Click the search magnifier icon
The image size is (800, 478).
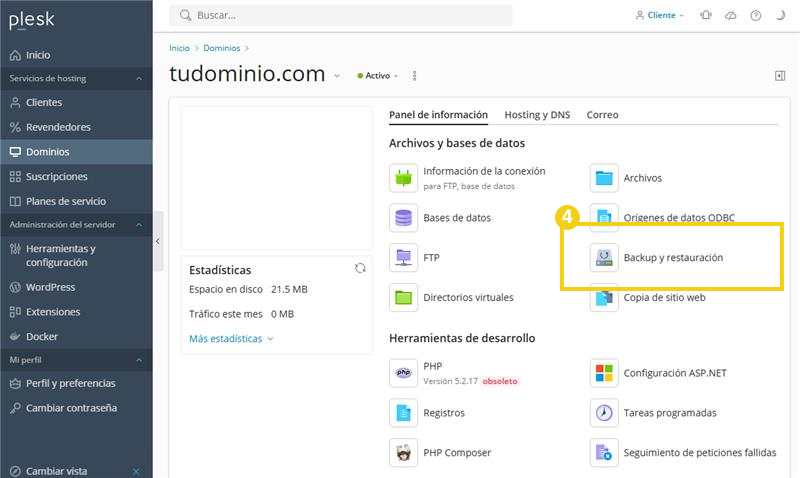[185, 15]
